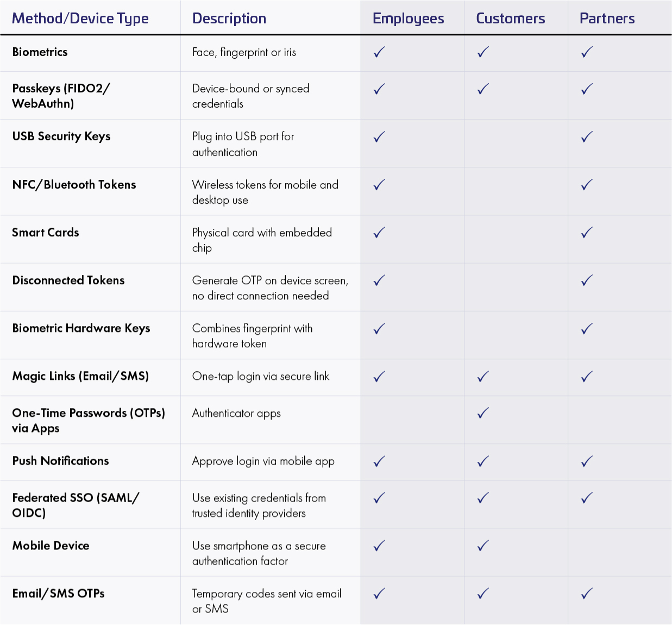Screen dimensions: 672x625
Task: Click the Customers checkmark for Mobile Device
Action: coord(483,546)
